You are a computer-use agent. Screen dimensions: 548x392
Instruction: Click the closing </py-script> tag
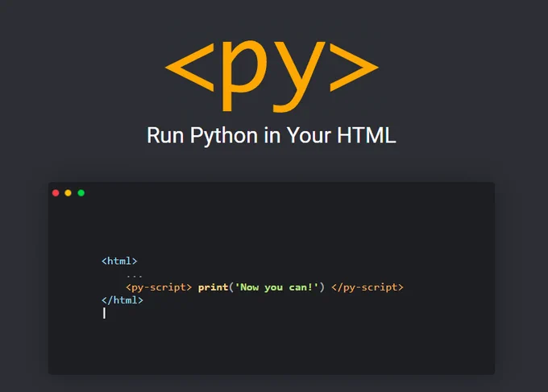point(367,287)
